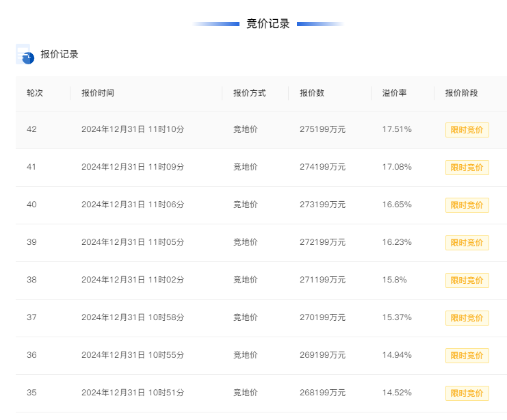This screenshot has width=507, height=420.
Task: Select the 275199万元 bid amount cell
Action: tap(322, 129)
